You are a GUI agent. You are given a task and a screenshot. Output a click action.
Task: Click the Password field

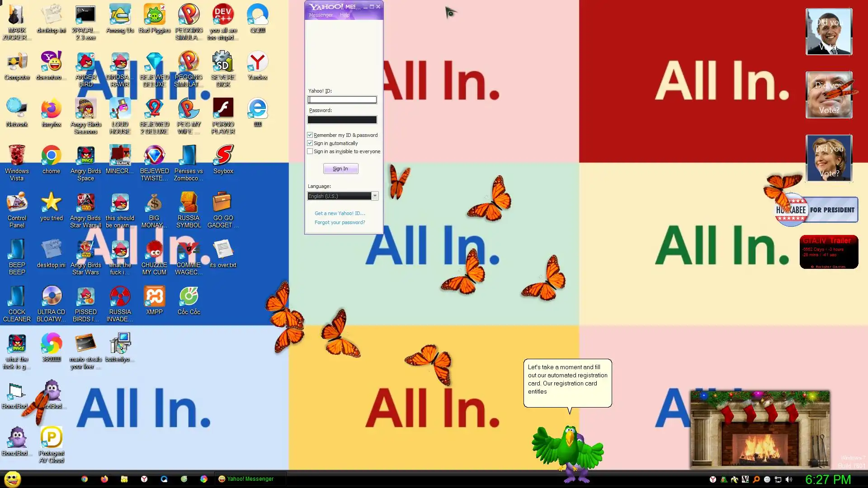tap(342, 120)
